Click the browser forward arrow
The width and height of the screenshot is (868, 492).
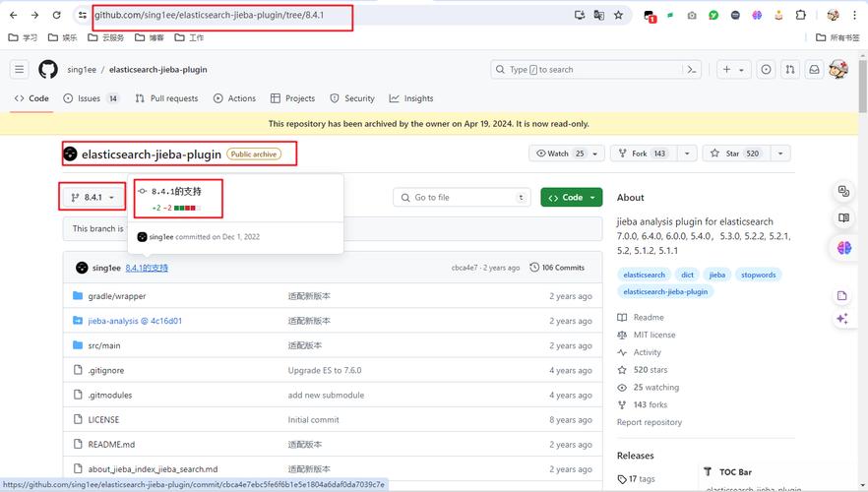[x=34, y=15]
